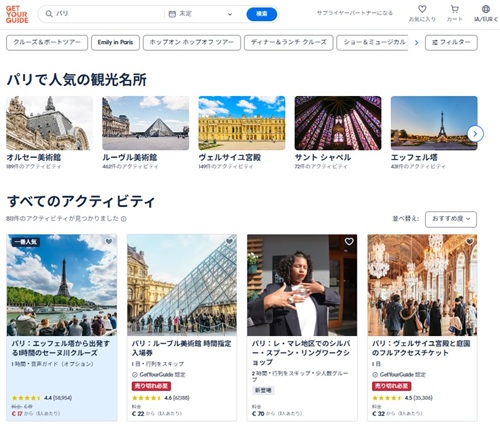The width and height of the screenshot is (500, 424).
Task: Open the GetYourGuide home logo
Action: pyautogui.click(x=17, y=14)
